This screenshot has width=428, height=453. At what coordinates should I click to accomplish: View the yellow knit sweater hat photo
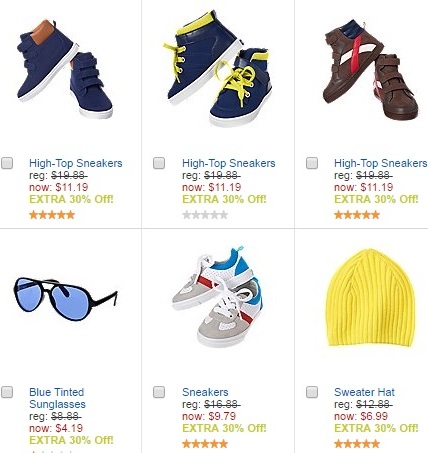pyautogui.click(x=370, y=298)
